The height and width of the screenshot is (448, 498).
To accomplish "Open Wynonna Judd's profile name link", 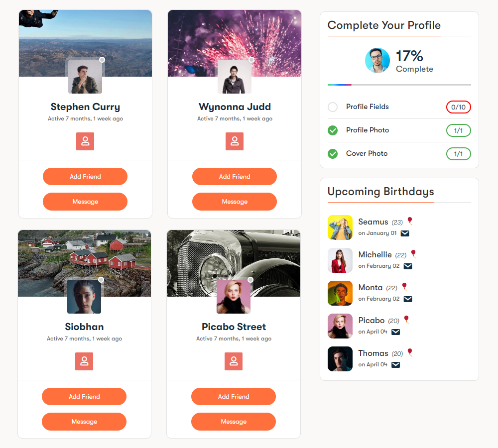I will coord(235,107).
